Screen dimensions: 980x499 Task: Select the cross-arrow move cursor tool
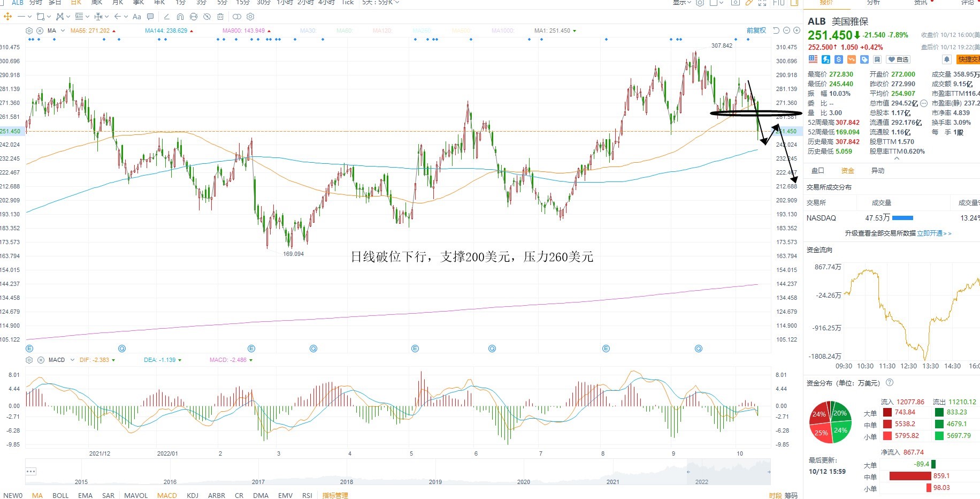tap(7, 17)
